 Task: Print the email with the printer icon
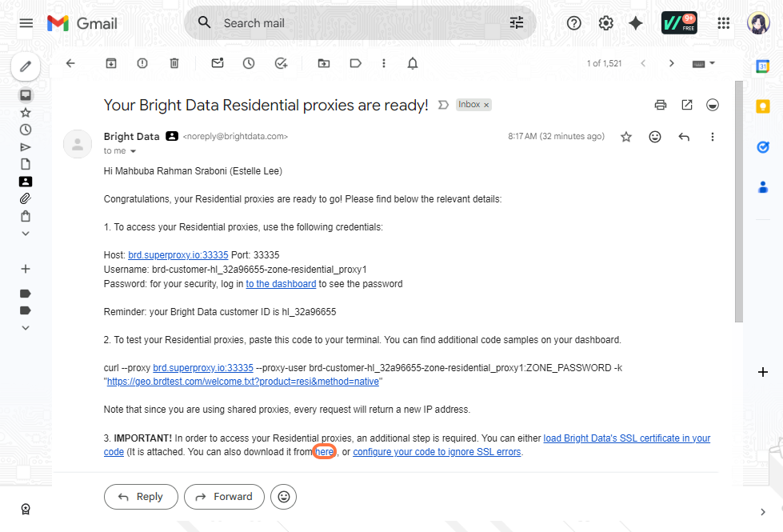660,105
